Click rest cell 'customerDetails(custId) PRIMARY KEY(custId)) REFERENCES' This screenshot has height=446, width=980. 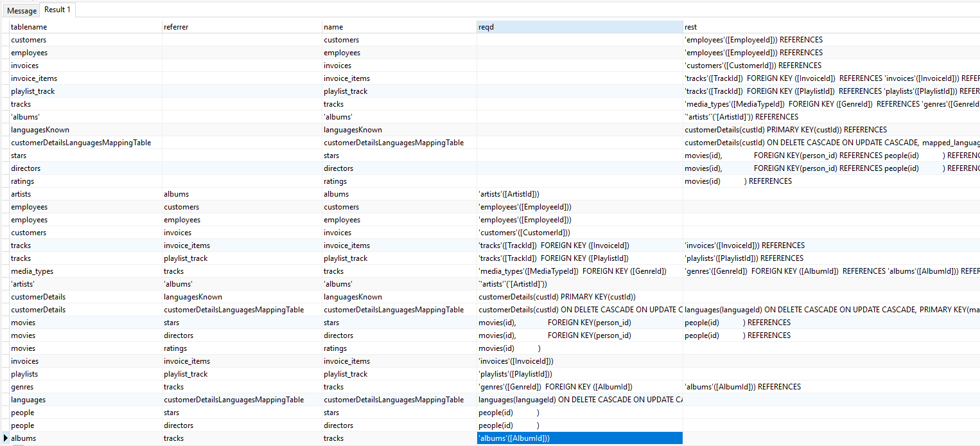[831, 130]
